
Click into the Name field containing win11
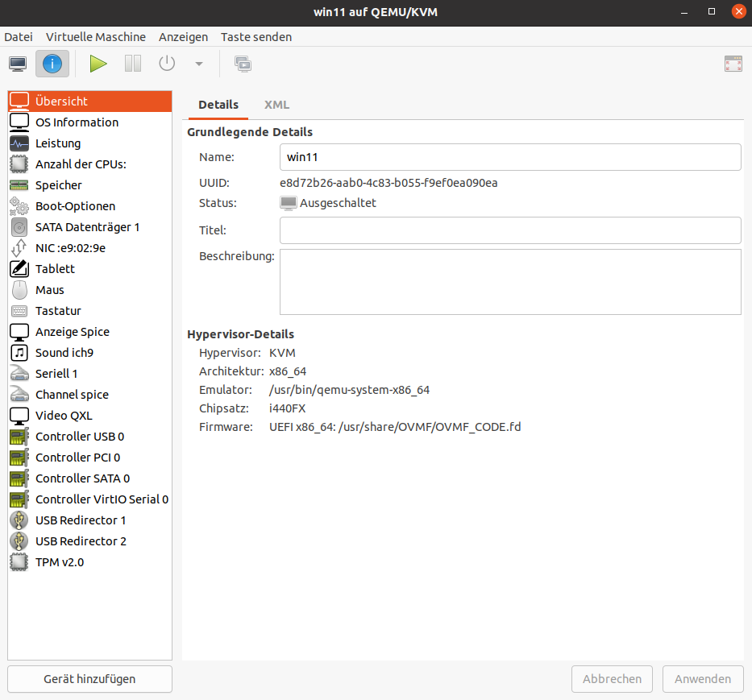click(x=509, y=157)
